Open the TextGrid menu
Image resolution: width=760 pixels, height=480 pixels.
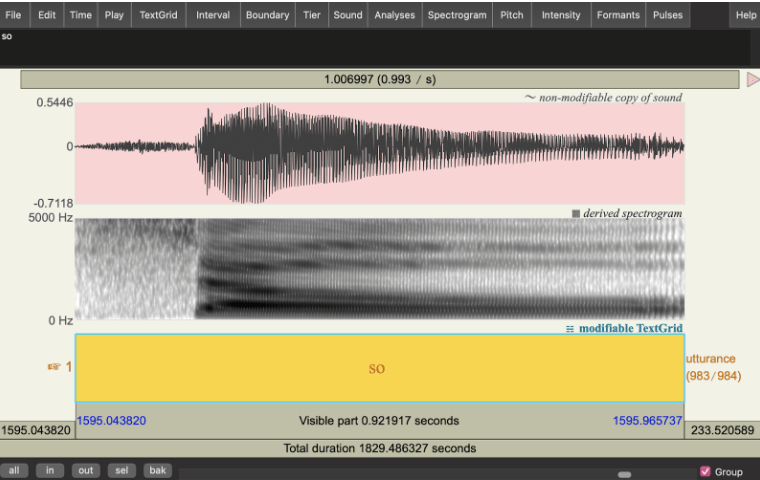point(160,15)
